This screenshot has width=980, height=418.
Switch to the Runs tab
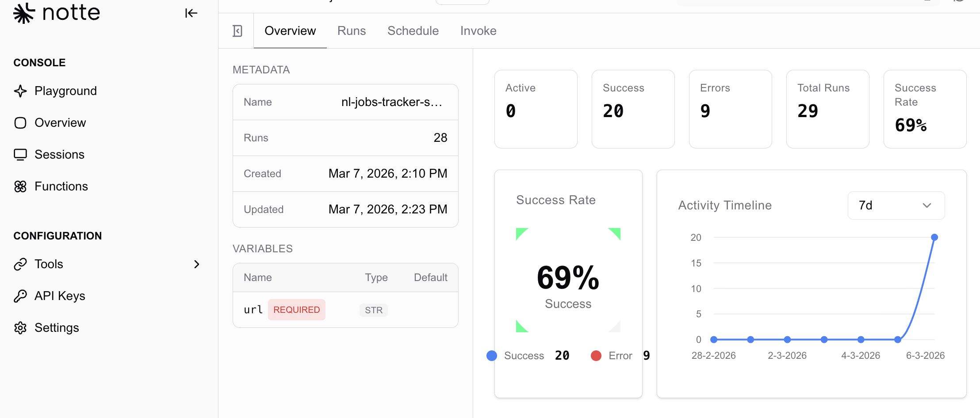(x=352, y=31)
